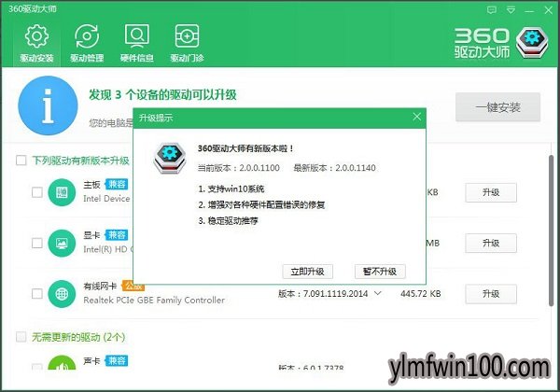560x392 pixels.
Task: Click the 主板 motherboard device icon
Action: 62,193
